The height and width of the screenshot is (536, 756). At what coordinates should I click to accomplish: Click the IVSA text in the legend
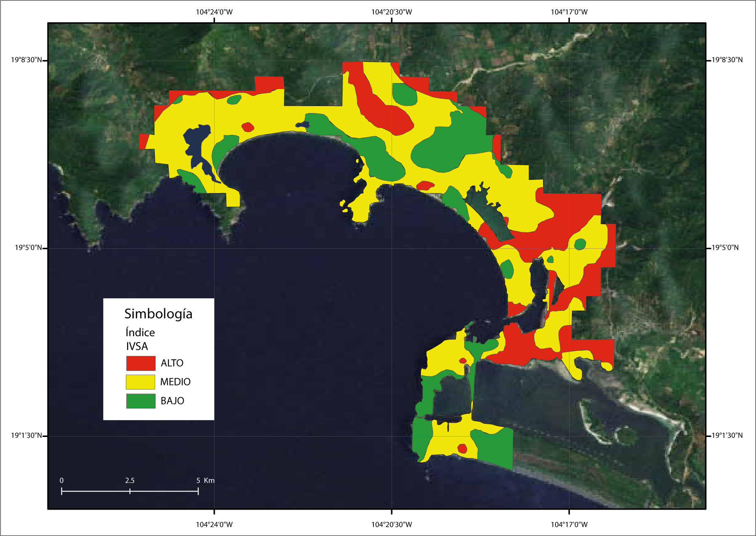[x=137, y=346]
